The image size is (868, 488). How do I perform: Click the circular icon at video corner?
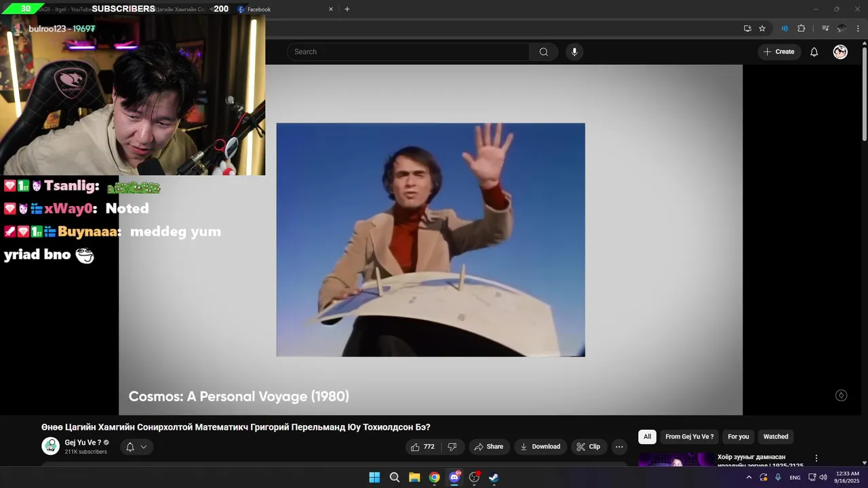[x=841, y=395]
